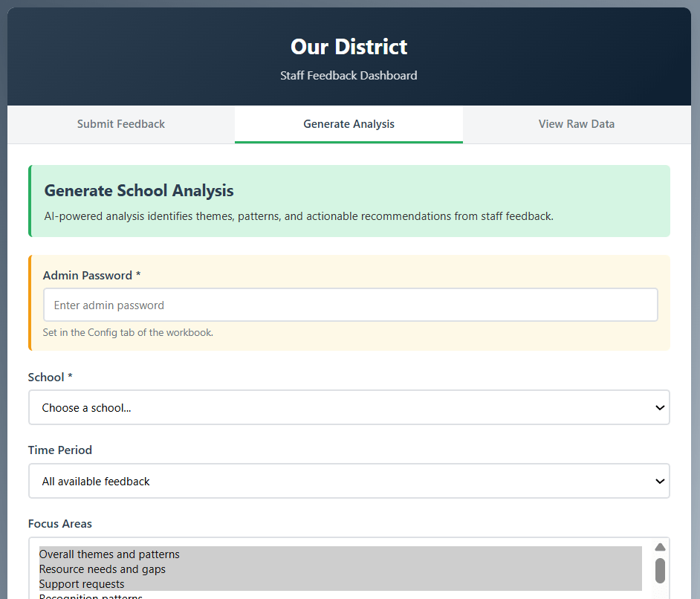Expand the All available feedback dropdown

pyautogui.click(x=349, y=482)
